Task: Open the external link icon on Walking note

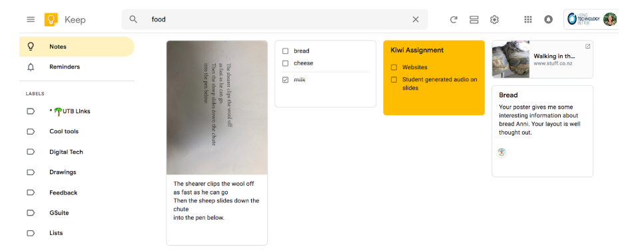Action: (587, 46)
